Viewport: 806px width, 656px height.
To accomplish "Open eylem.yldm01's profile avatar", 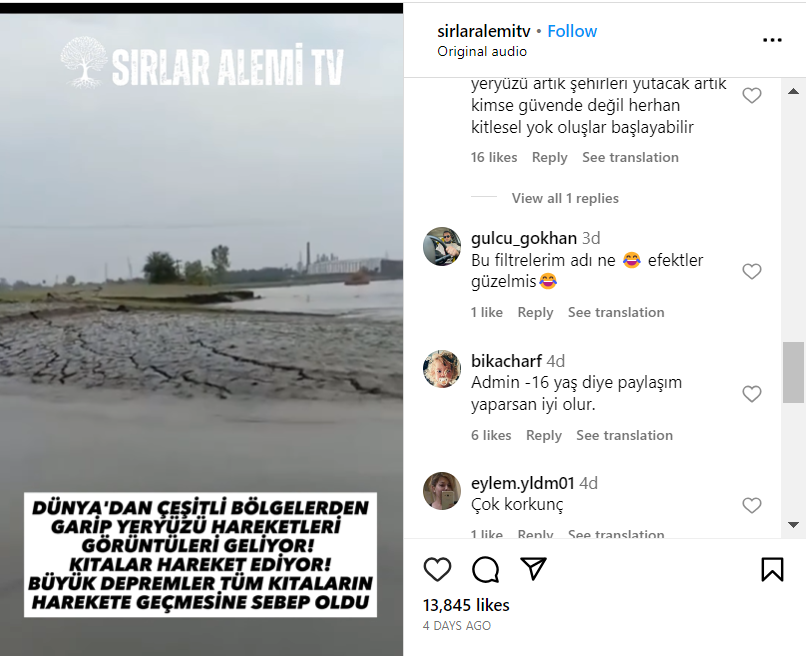I will 442,491.
